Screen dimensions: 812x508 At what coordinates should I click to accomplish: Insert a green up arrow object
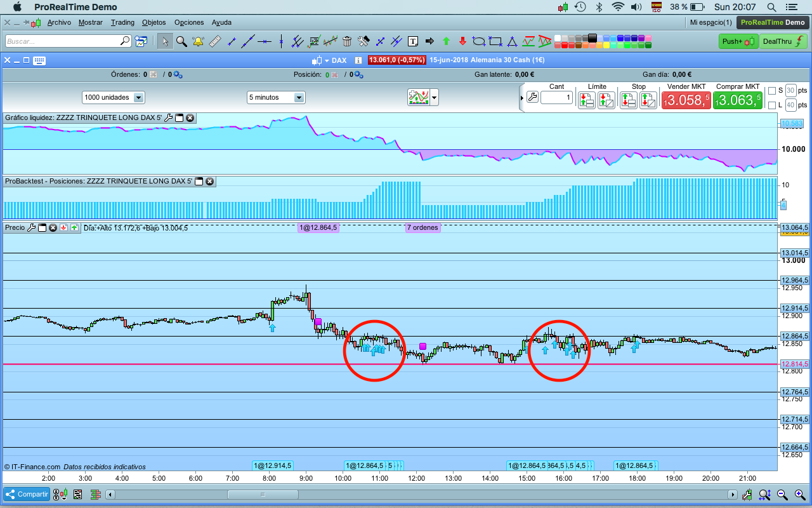[446, 41]
